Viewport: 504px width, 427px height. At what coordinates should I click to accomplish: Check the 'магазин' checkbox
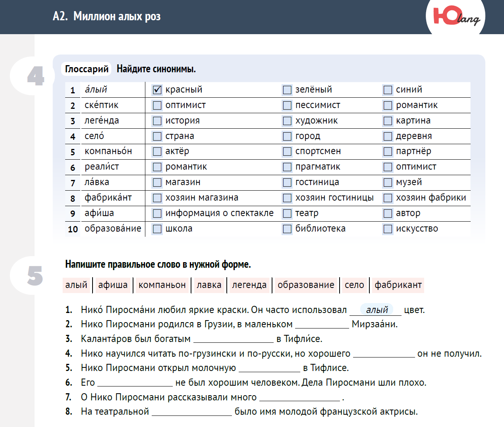pos(157,182)
